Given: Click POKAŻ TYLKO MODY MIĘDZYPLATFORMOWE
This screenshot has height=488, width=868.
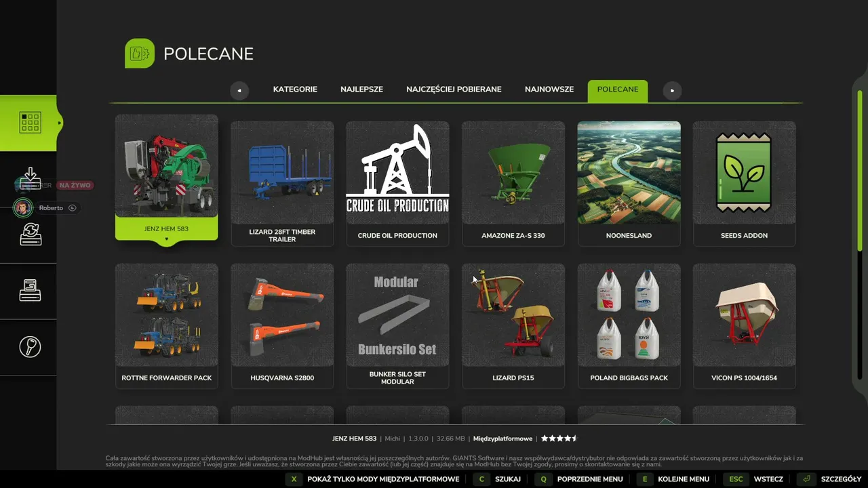Looking at the screenshot, I should (383, 479).
